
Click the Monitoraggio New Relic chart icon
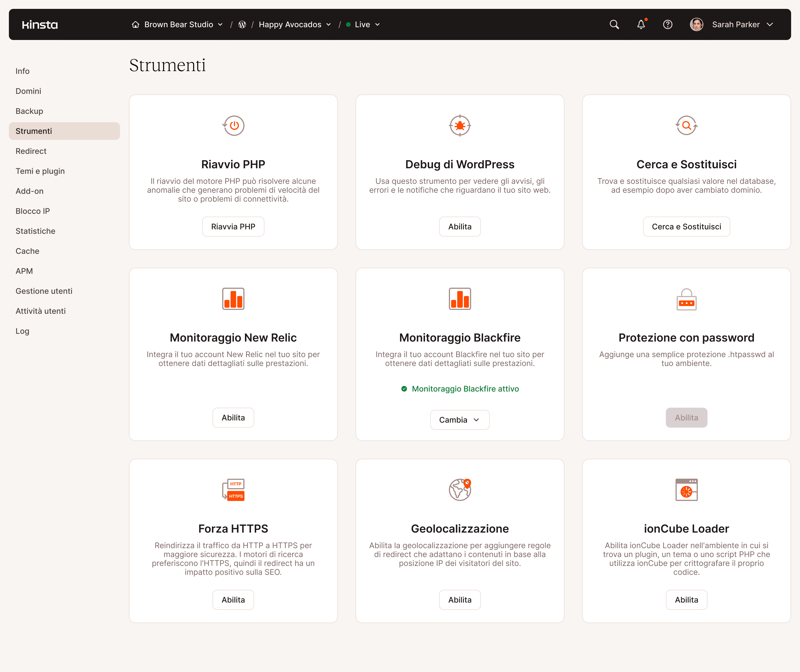pos(233,299)
